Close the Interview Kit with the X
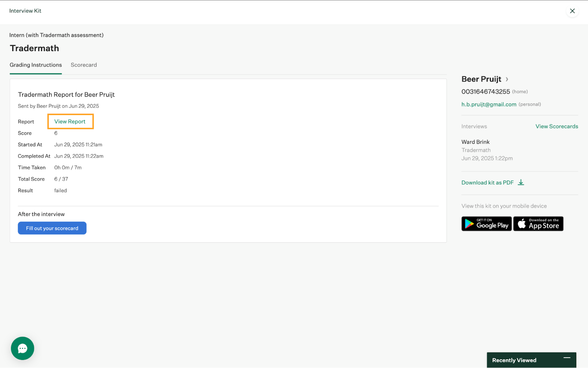588x368 pixels. 572,11
